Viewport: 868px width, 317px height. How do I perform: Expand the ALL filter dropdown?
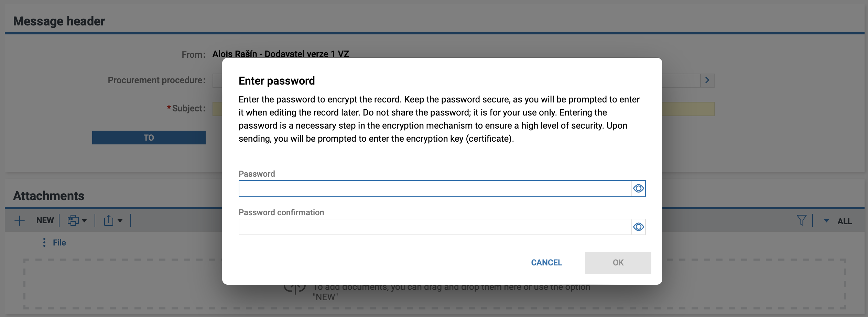[x=838, y=221]
